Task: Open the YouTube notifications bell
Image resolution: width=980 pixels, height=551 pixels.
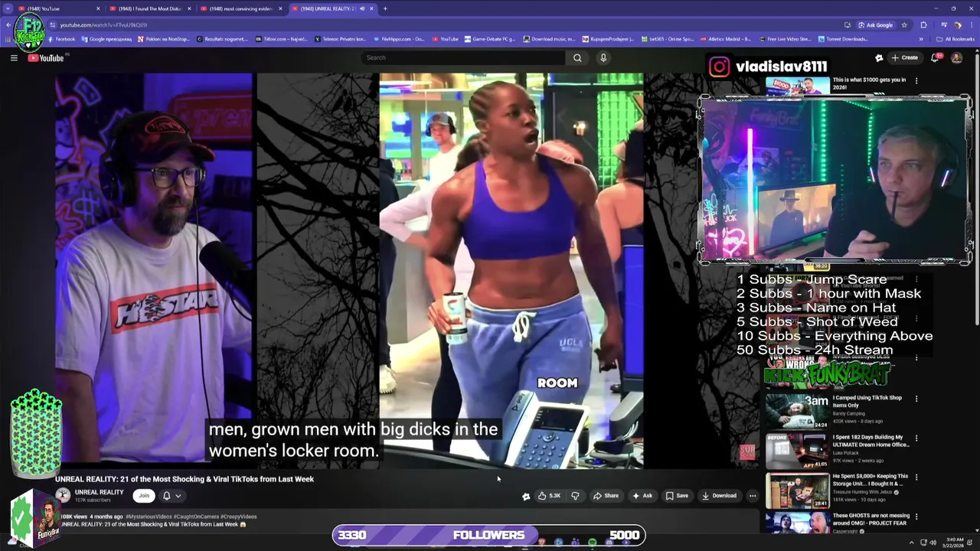Action: click(936, 57)
